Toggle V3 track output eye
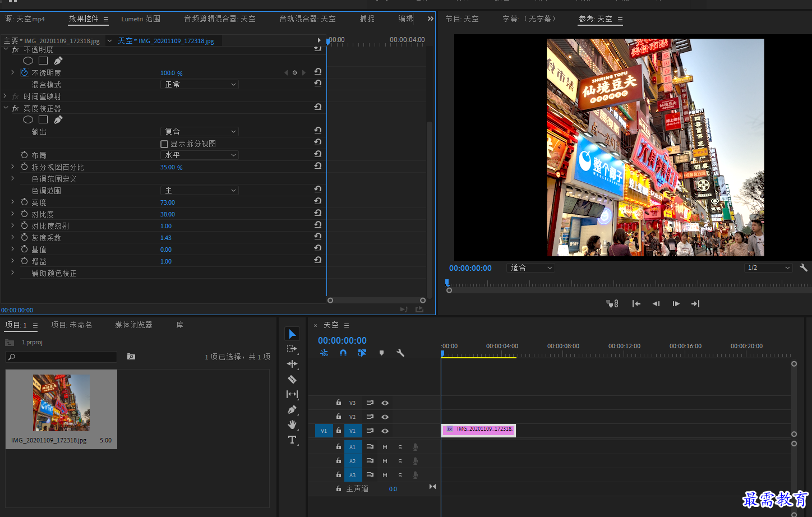The height and width of the screenshot is (517, 812). pos(385,403)
